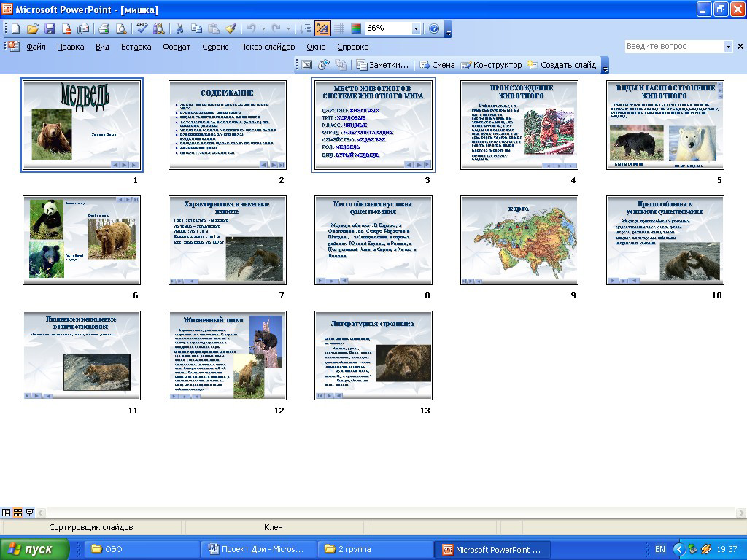Image resolution: width=747 pixels, height=560 pixels.
Task: Expand the help question box dropdown
Action: click(x=728, y=47)
